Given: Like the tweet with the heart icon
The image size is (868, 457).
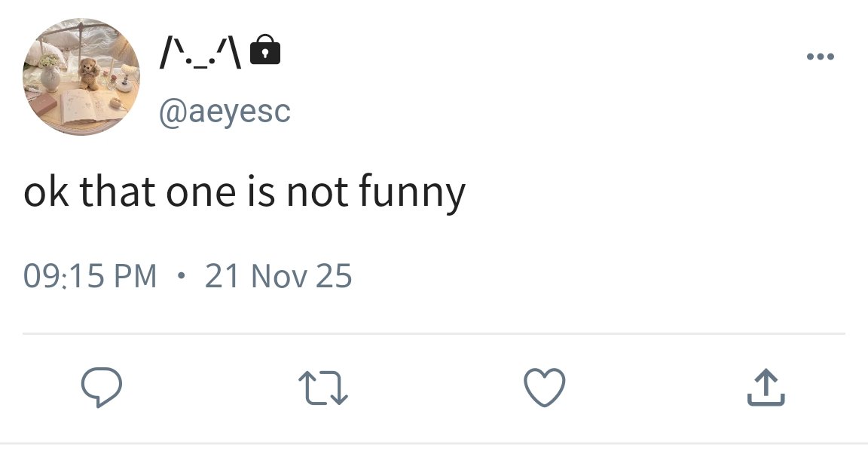Looking at the screenshot, I should click(545, 387).
